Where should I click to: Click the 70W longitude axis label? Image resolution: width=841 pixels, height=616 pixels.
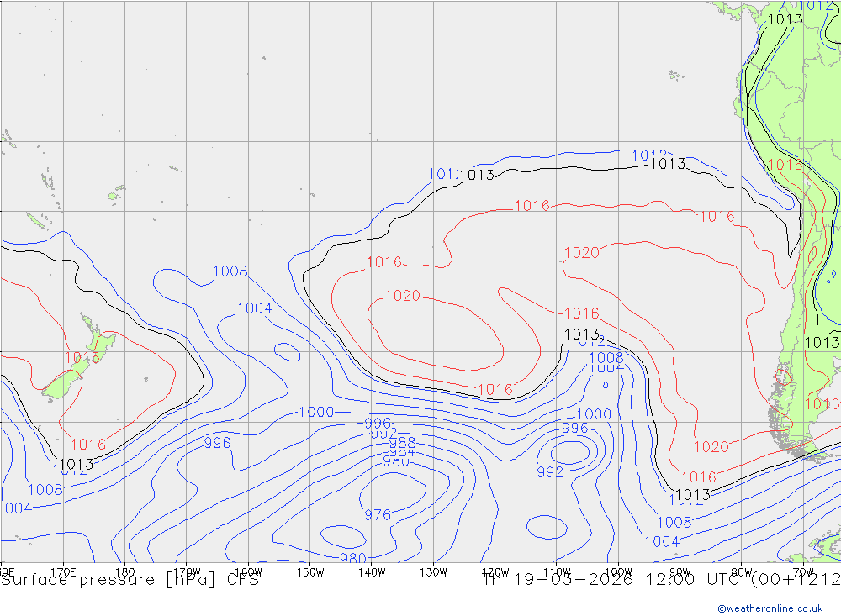coord(803,571)
